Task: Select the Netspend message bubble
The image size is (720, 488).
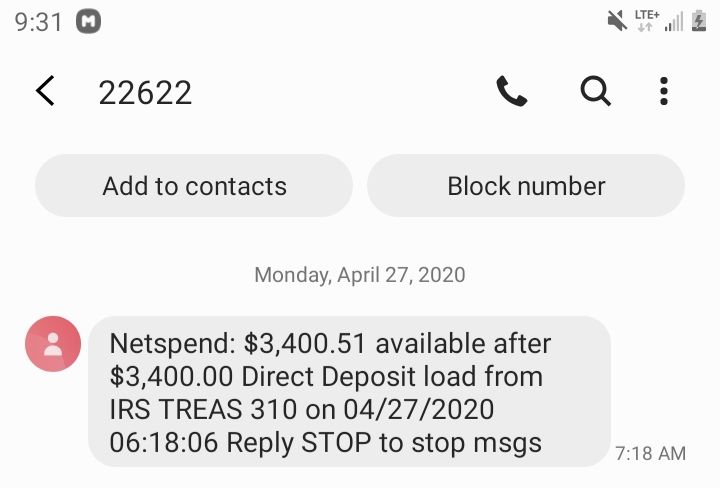Action: pos(349,392)
